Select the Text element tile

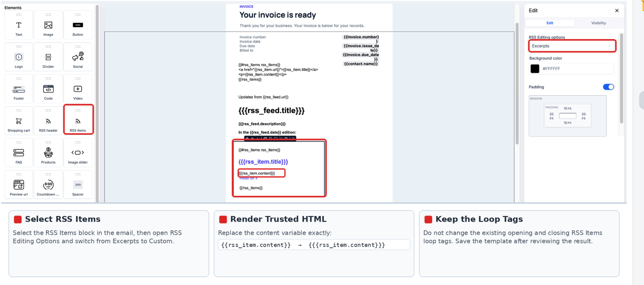(19, 26)
